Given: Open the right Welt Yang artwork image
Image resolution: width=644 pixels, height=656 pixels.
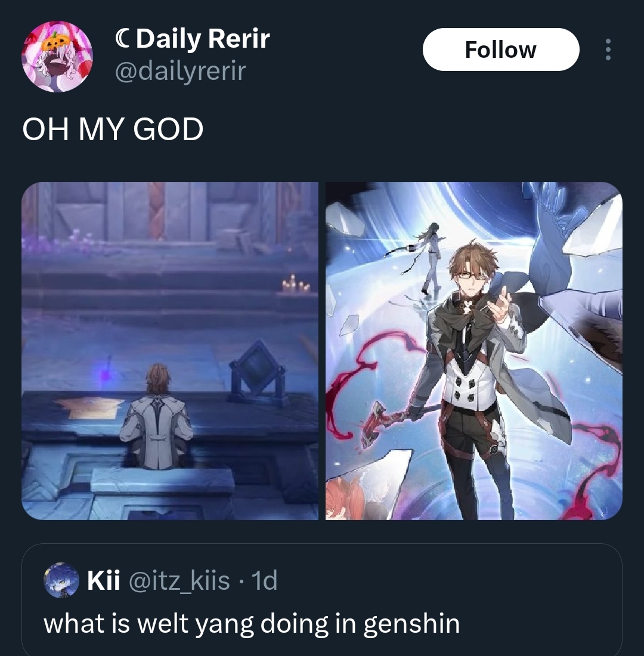Looking at the screenshot, I should (473, 351).
